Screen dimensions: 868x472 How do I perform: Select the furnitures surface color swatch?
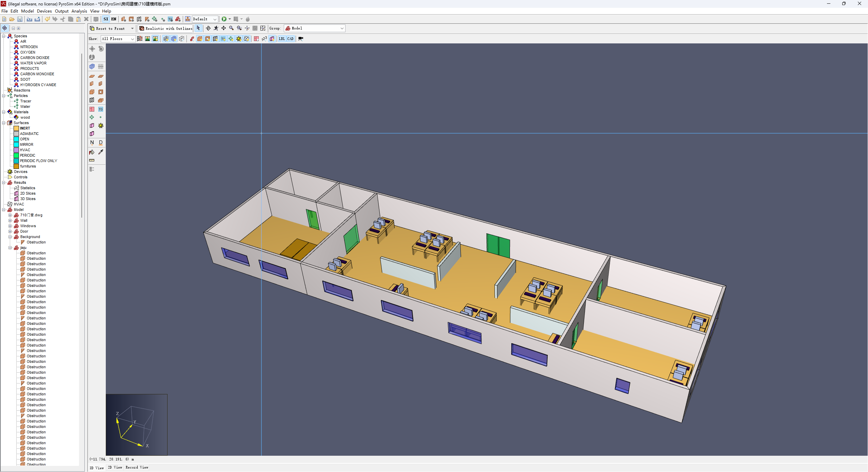(x=16, y=166)
